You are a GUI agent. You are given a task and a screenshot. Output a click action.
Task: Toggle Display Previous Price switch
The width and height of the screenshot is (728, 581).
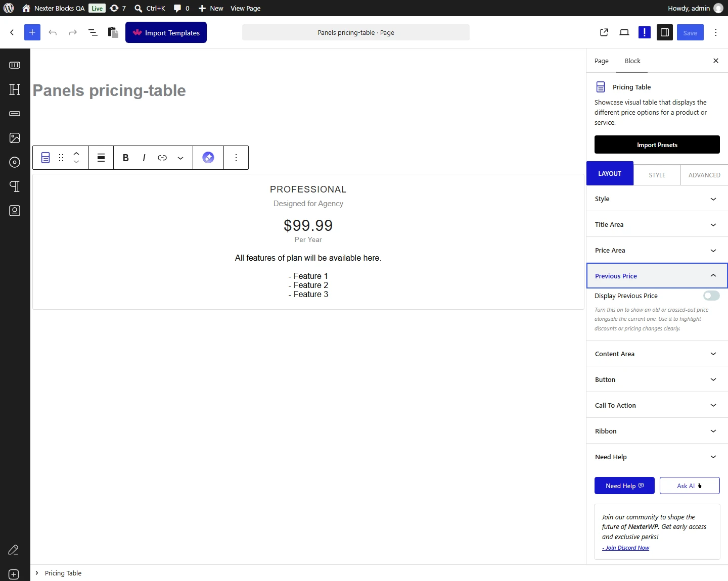tap(711, 296)
